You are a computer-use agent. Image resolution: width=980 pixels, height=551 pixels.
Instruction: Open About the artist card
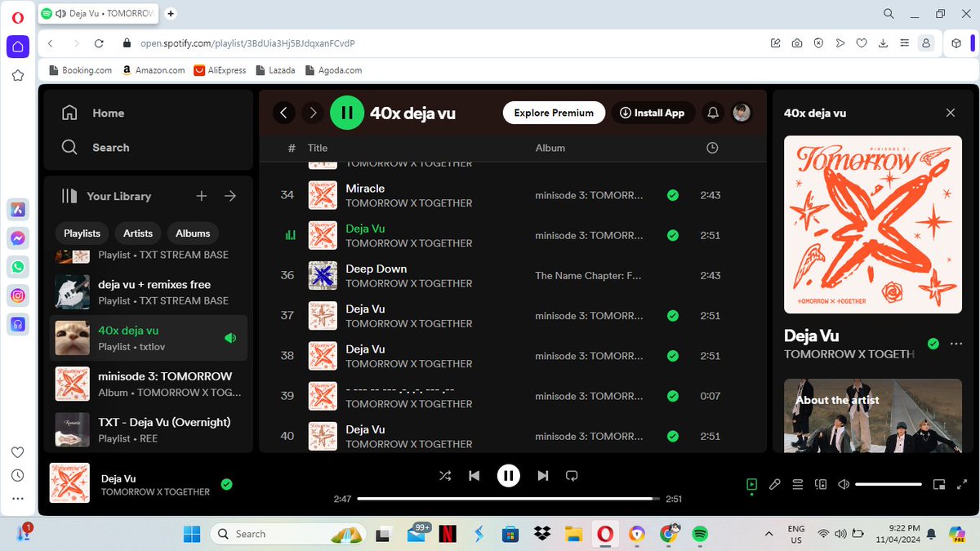pyautogui.click(x=873, y=415)
